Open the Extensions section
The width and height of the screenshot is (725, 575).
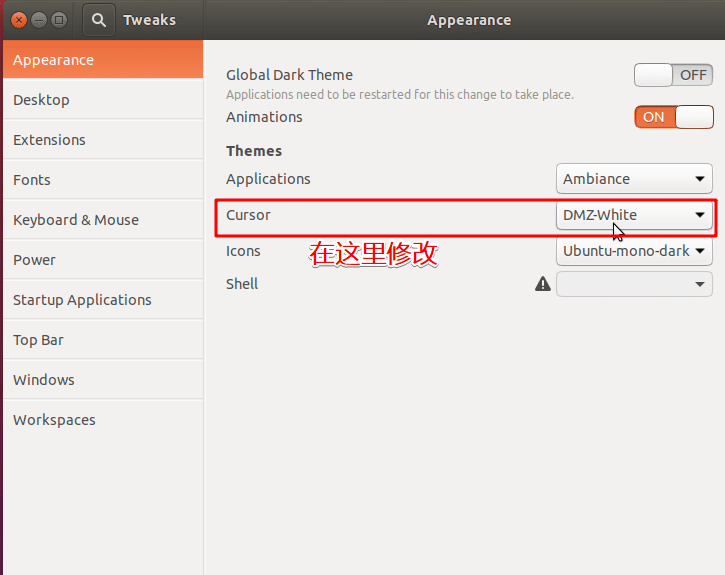103,140
